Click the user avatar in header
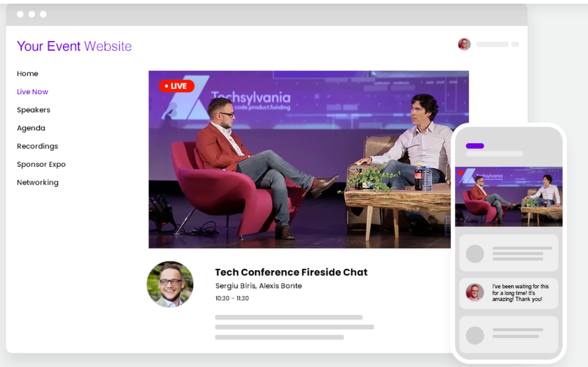 [464, 44]
